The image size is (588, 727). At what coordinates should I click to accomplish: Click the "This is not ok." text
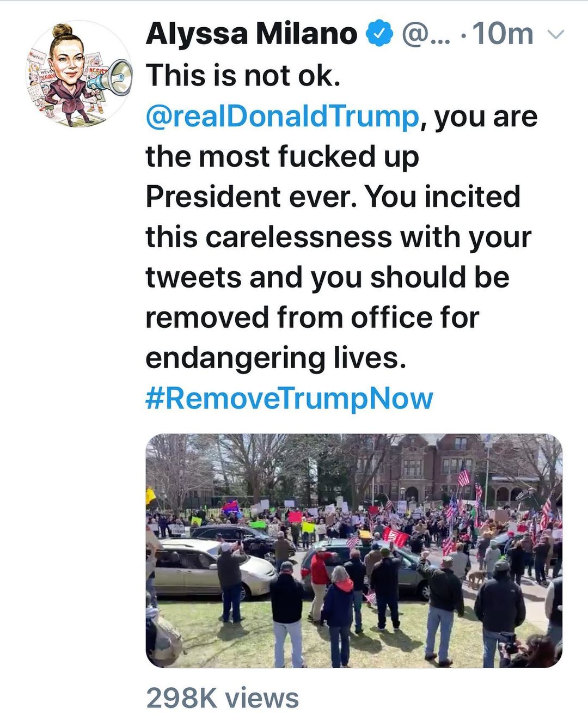click(x=243, y=75)
